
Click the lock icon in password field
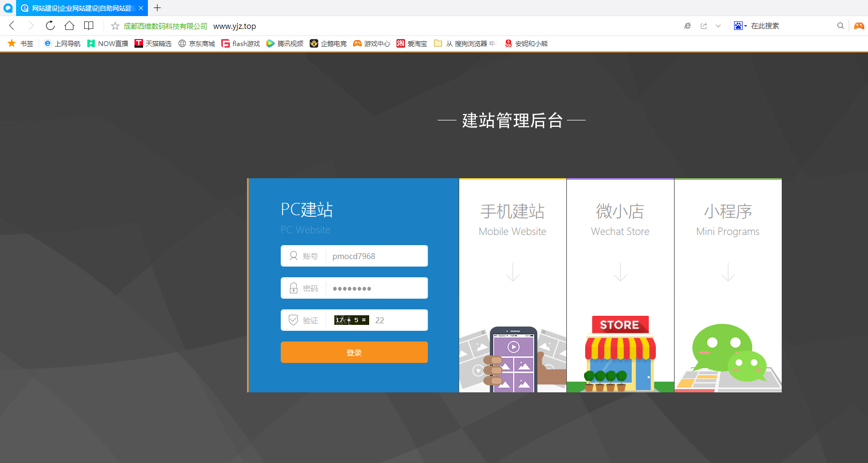(294, 288)
